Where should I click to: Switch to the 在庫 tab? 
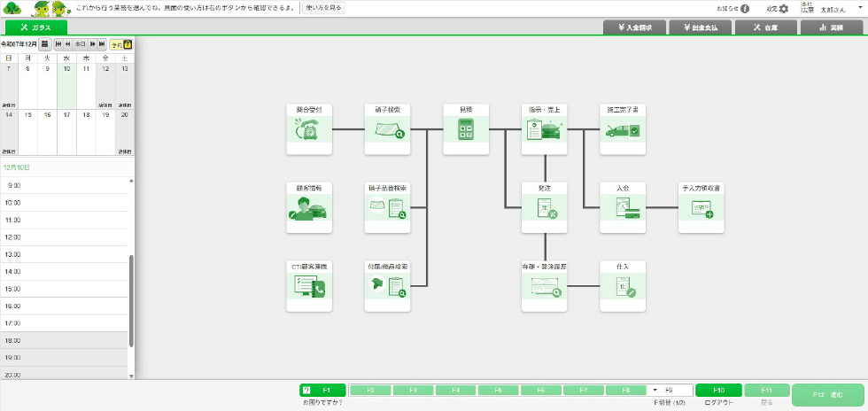coord(764,27)
